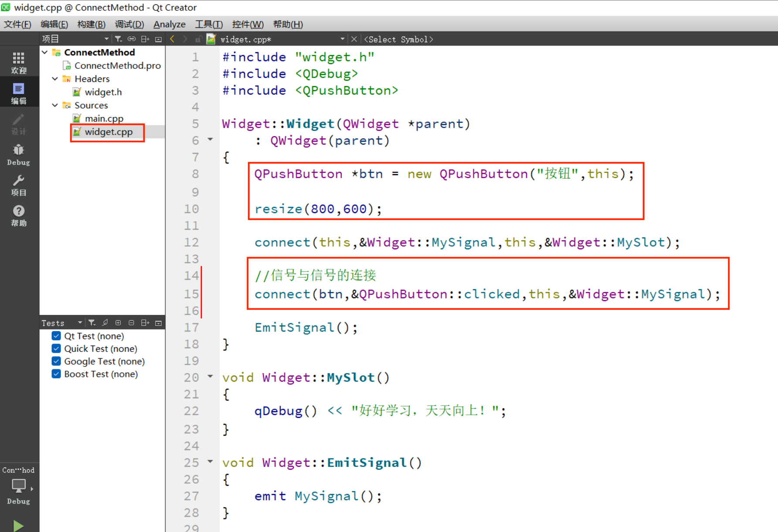
Task: Click line number 12 in the gutter
Action: point(191,242)
